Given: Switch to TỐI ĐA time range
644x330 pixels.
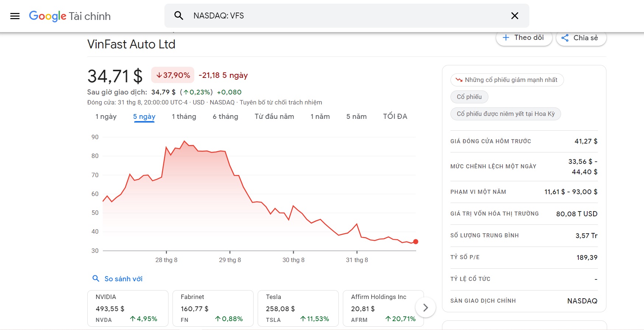Looking at the screenshot, I should click(x=395, y=117).
